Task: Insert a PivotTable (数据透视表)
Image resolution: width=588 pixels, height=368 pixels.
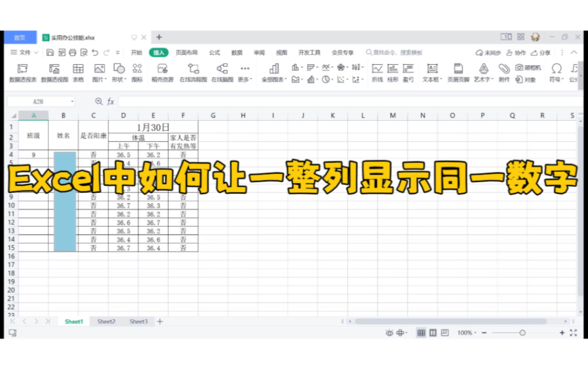Action: 22,73
